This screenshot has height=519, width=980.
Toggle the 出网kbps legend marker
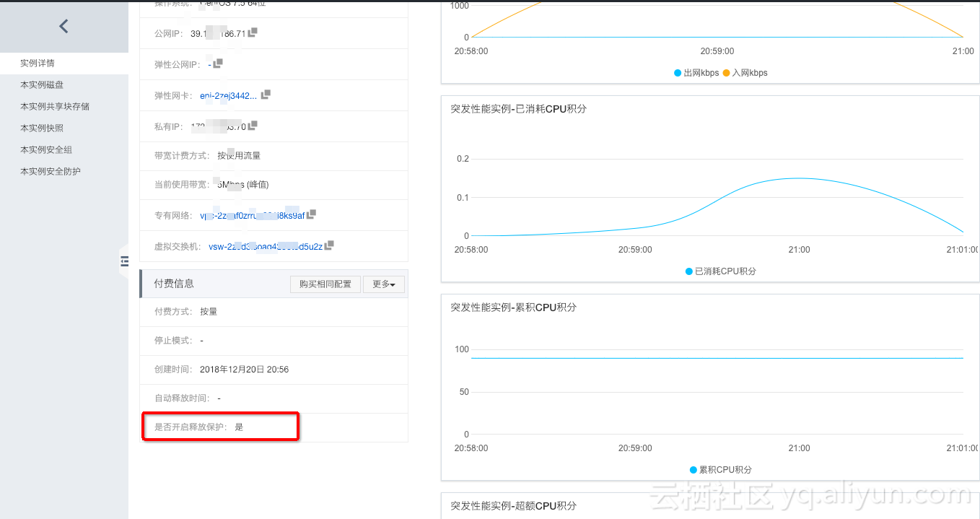coord(678,73)
